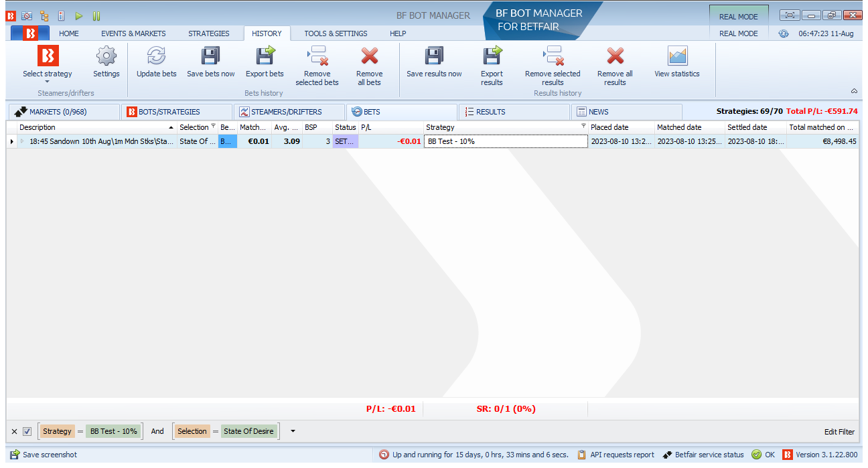
Task: Sort by the Description column header
Action: 97,127
